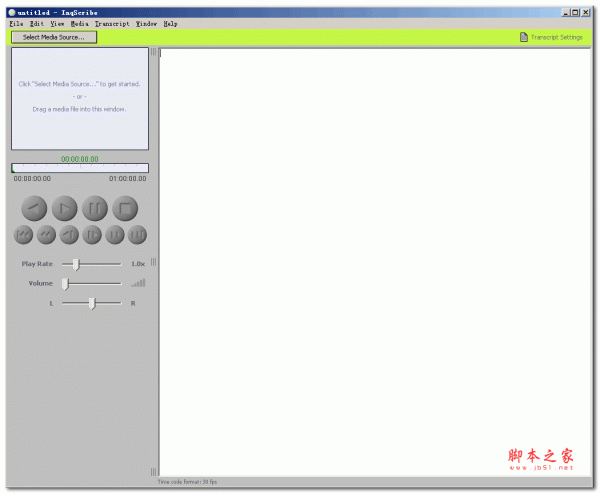
Task: Click the media timeline scrubber bar
Action: click(80, 168)
